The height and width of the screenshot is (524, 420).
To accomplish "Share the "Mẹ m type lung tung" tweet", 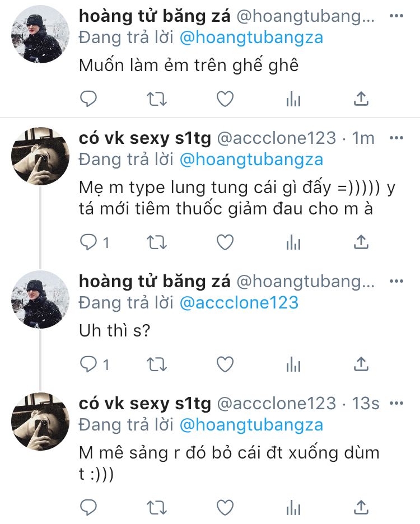I will [x=362, y=242].
